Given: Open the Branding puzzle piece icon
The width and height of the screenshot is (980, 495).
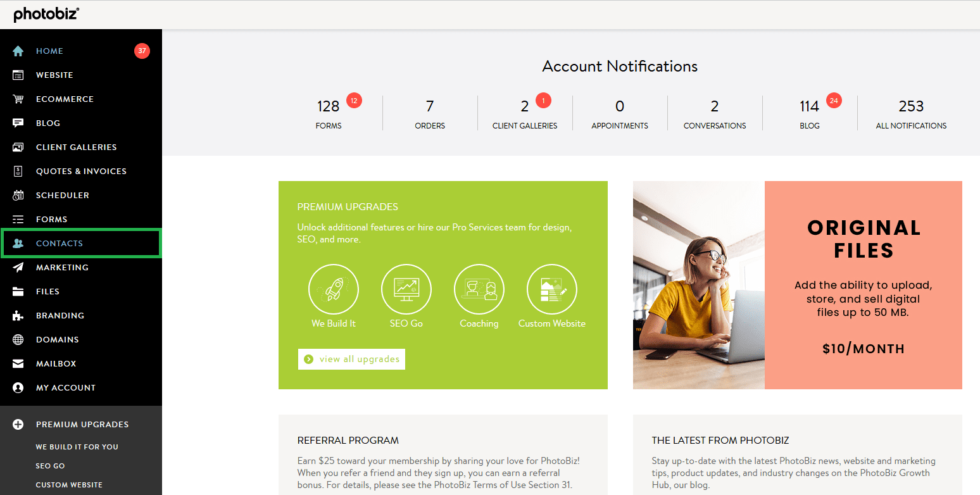Looking at the screenshot, I should 18,316.
